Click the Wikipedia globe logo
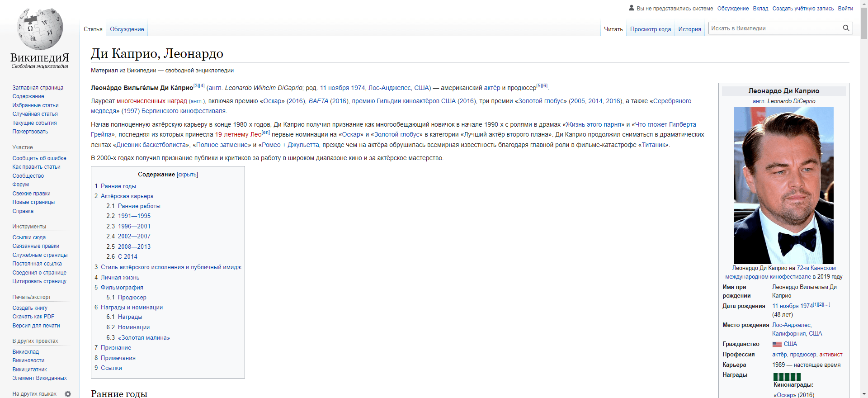Image resolution: width=868 pixels, height=398 pixels. (x=40, y=29)
